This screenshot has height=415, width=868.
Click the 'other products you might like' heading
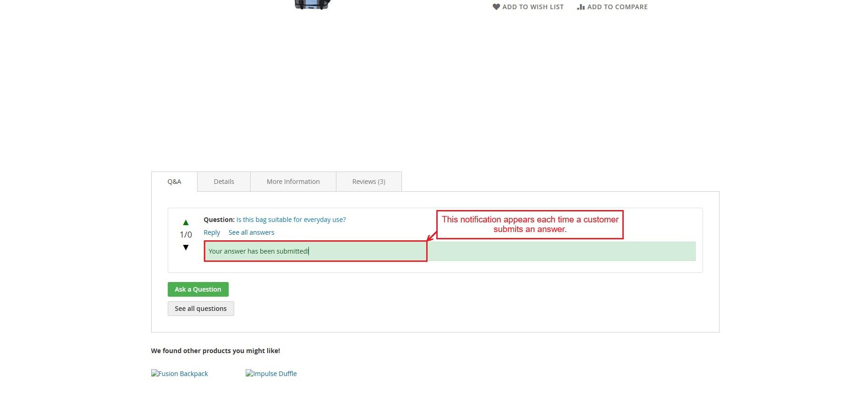pos(215,351)
